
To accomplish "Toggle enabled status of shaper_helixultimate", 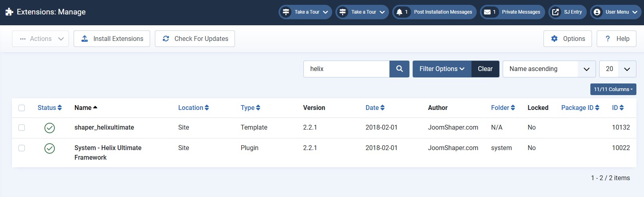I will (x=50, y=128).
